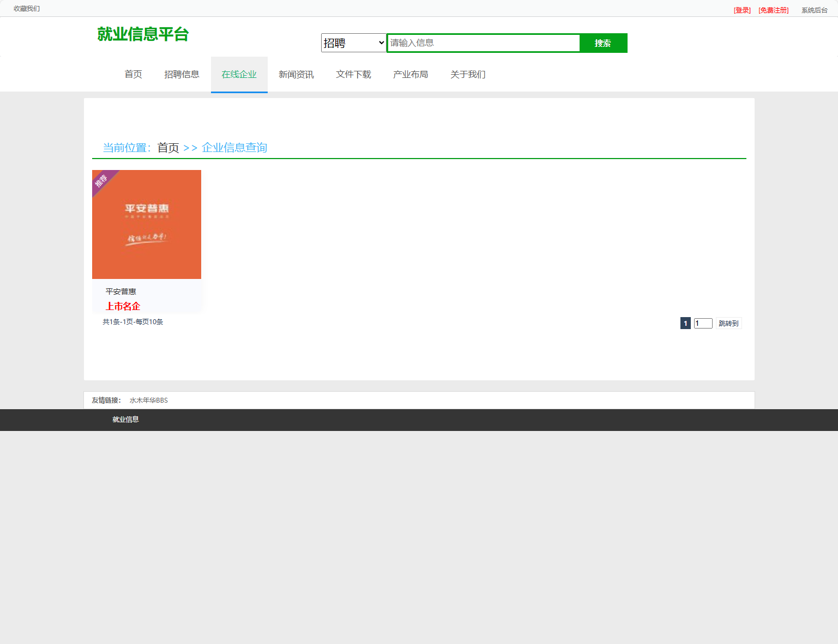Click the 搜索 search button

coord(603,42)
